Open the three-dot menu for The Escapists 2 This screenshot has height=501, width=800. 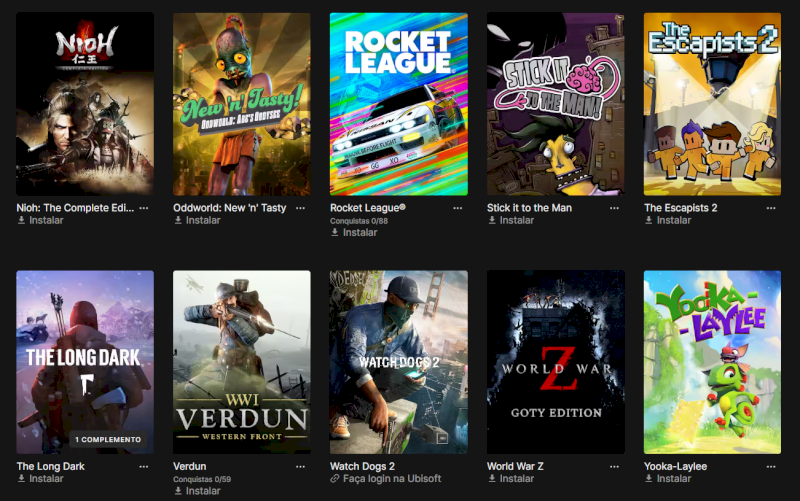[771, 208]
